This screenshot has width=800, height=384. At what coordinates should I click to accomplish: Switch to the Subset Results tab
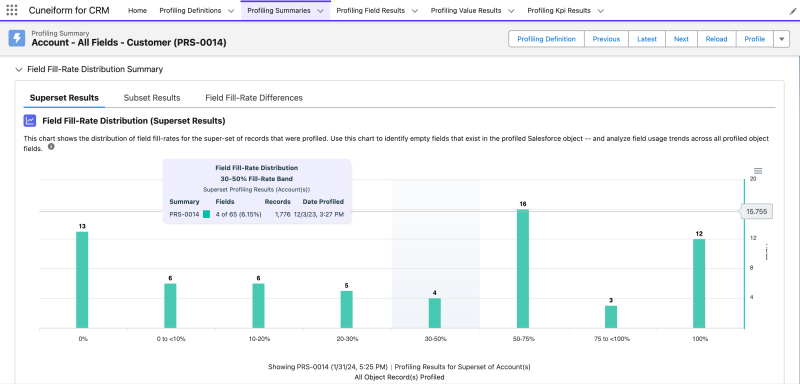[152, 98]
